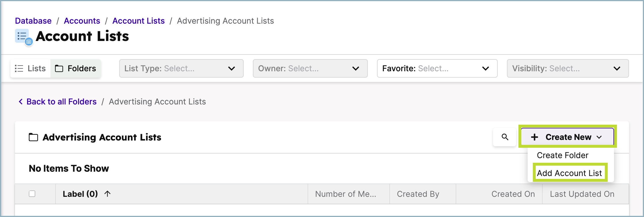Open the Owner filter dropdown

tap(310, 68)
